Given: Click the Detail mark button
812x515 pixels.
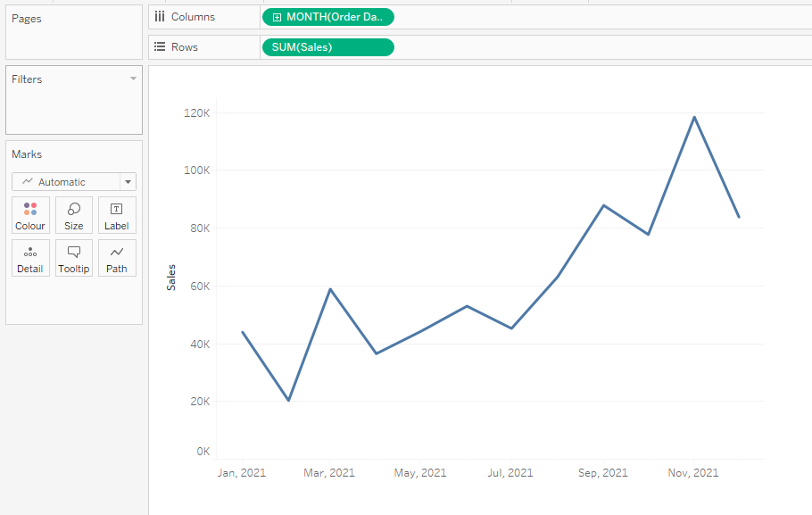Looking at the screenshot, I should 30,258.
